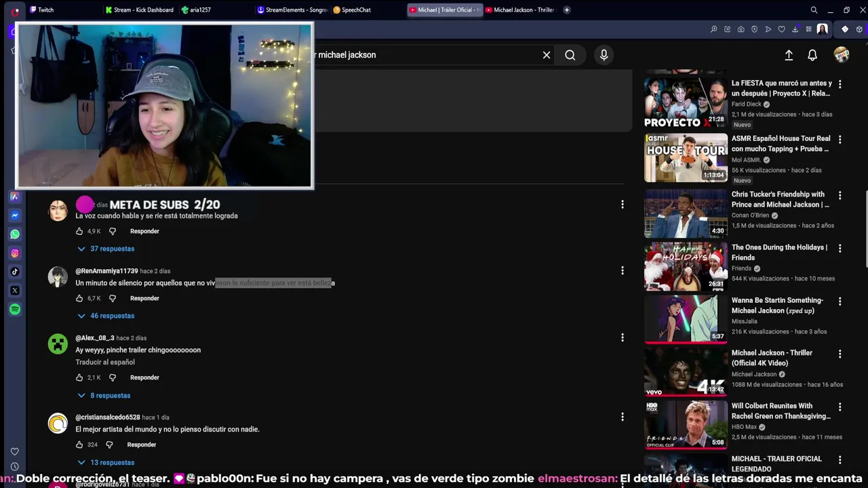Image resolution: width=868 pixels, height=488 pixels.
Task: Click the YouTube upload/create icon
Action: tap(789, 55)
